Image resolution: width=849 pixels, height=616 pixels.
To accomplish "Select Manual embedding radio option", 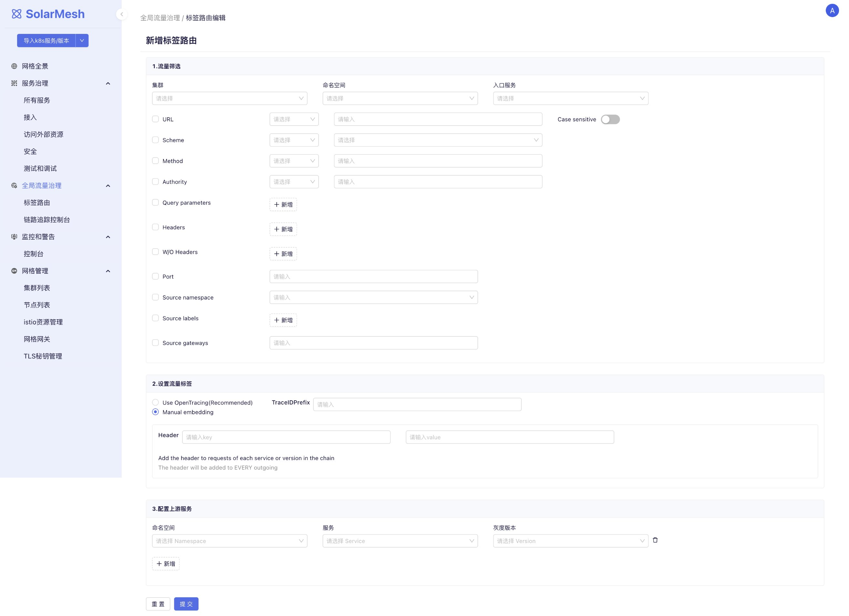I will [x=155, y=412].
